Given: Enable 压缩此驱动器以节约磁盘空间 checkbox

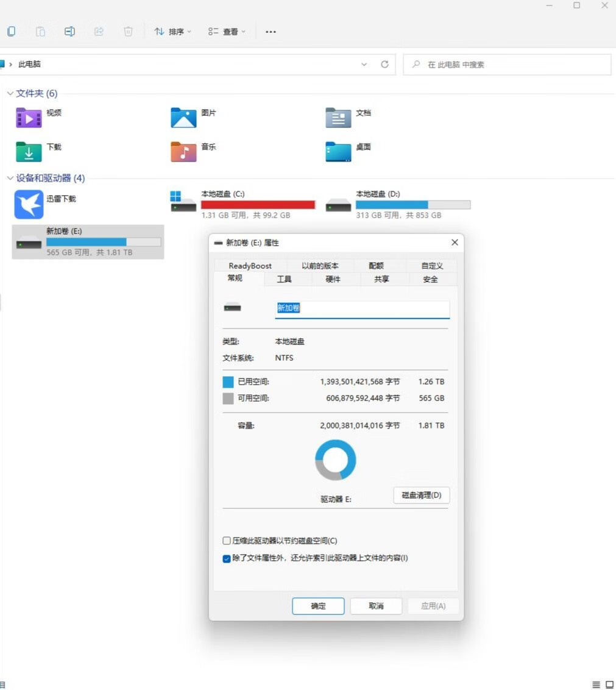Looking at the screenshot, I should [x=227, y=541].
